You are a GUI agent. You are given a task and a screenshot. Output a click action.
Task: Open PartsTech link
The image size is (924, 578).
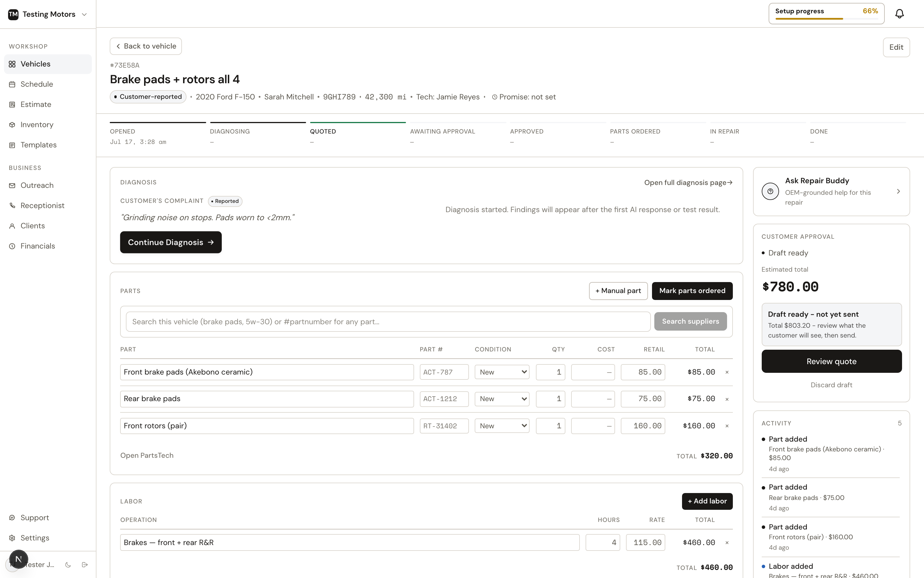147,456
